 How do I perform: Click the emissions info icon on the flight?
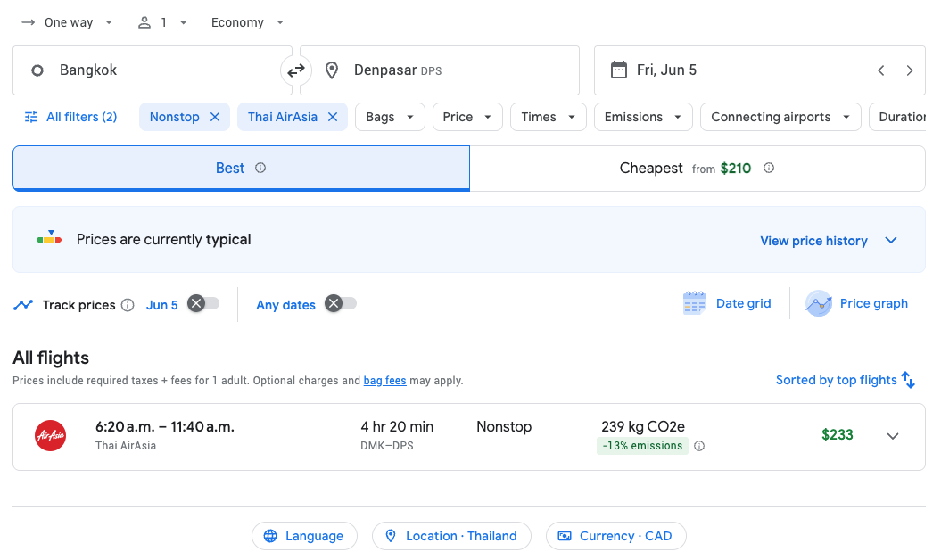coord(699,445)
